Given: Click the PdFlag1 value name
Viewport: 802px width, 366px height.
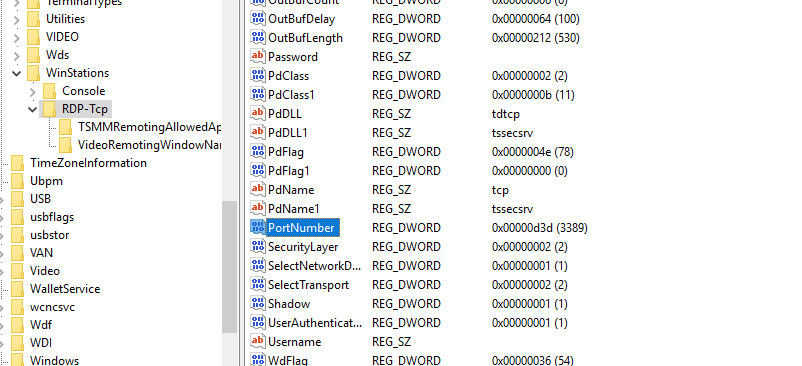Looking at the screenshot, I should click(x=289, y=170).
